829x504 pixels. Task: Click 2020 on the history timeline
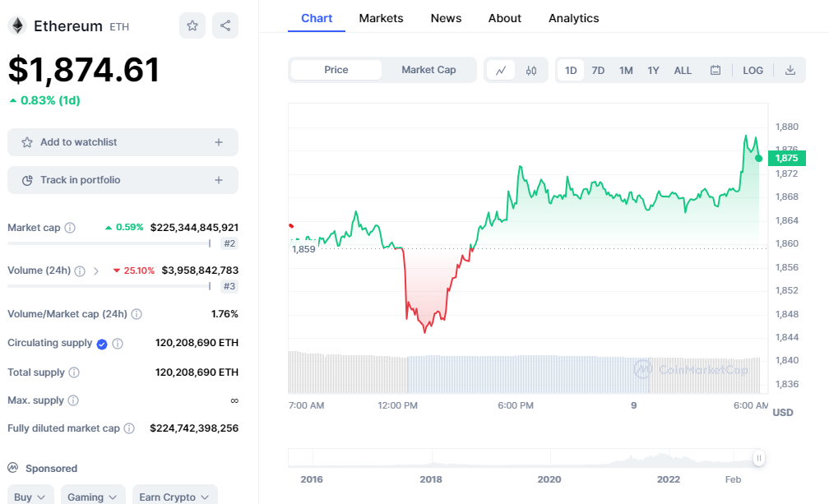(549, 479)
